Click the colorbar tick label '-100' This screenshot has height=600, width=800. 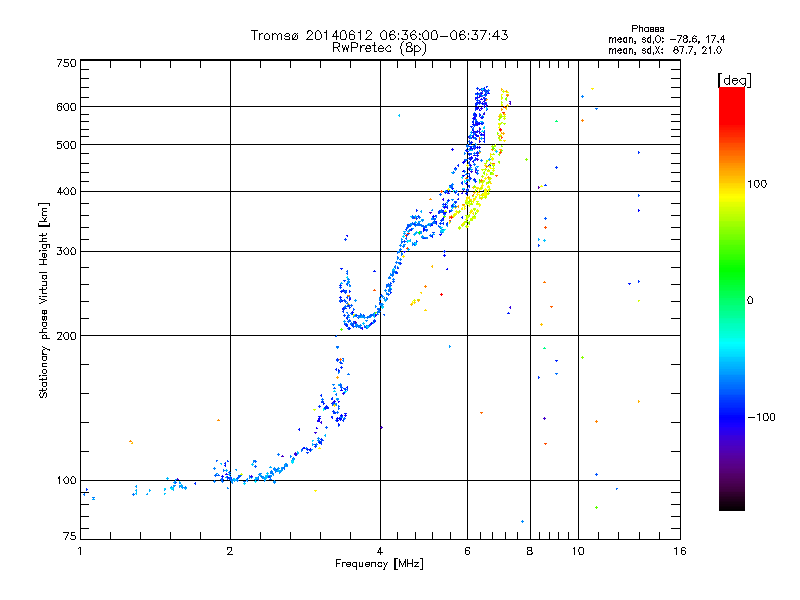(761, 417)
